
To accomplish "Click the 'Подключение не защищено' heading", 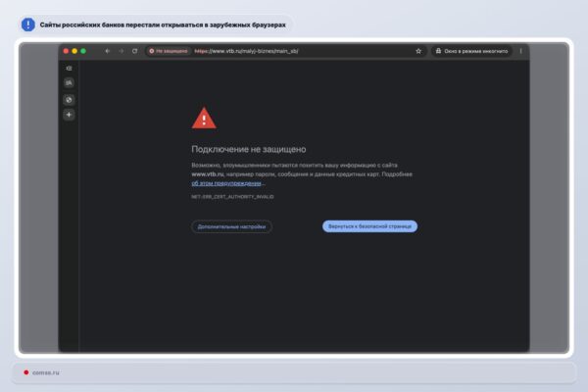I will pyautogui.click(x=249, y=149).
